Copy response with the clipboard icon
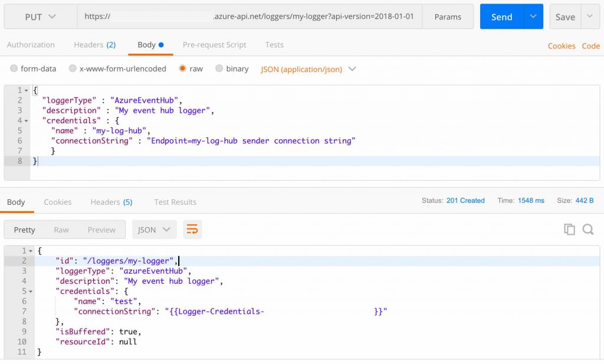This screenshot has width=604, height=364. 569,229
